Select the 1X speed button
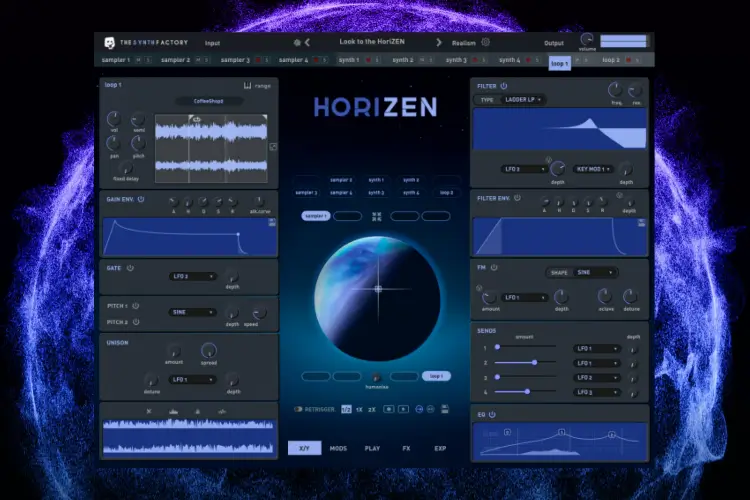Viewport: 750px width, 500px height. (359, 410)
